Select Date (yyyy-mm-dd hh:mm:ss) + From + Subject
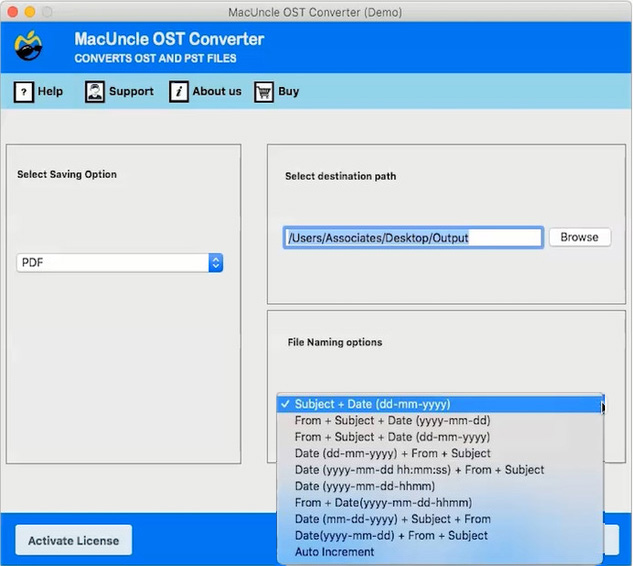This screenshot has width=633, height=566. pos(440,470)
